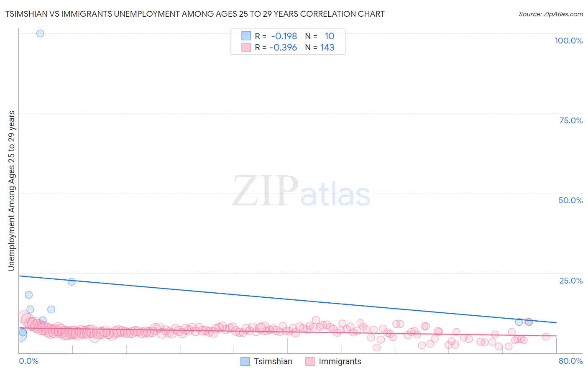
Task: Click the blue Tsimshian legend swatch at bottom
Action: [x=245, y=361]
